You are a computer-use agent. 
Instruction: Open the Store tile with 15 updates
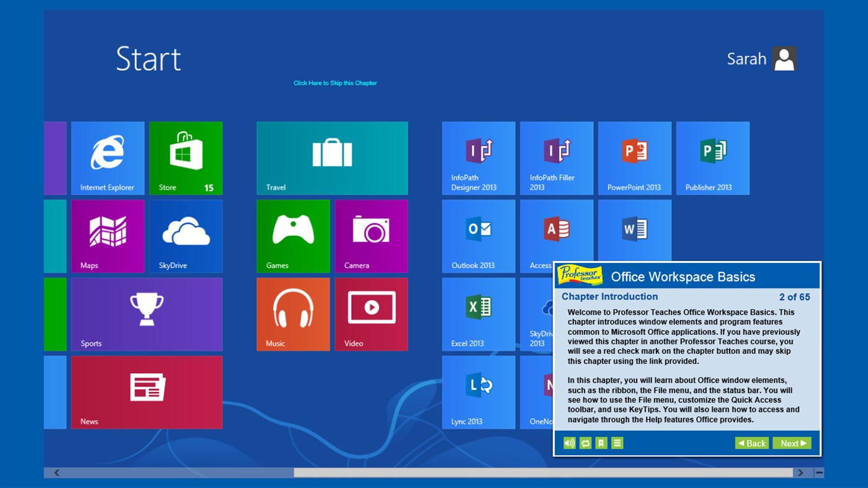point(186,158)
